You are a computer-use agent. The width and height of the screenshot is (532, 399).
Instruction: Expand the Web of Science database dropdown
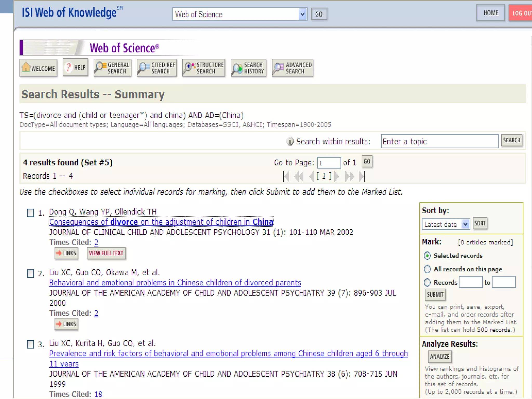tap(302, 14)
